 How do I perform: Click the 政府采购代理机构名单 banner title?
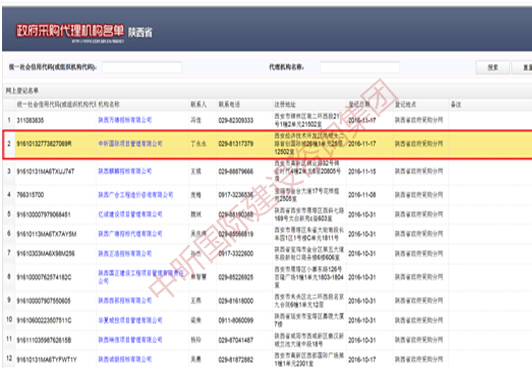[x=70, y=31]
